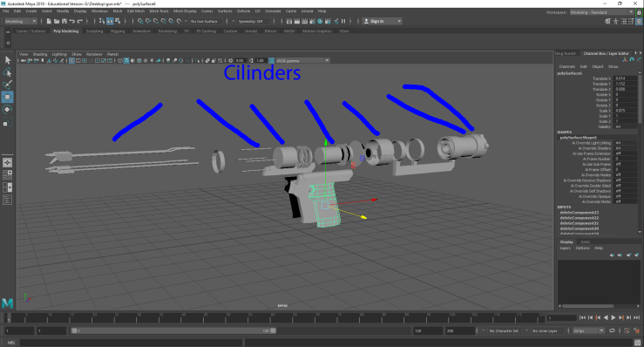Toggle Auto Keyframe icon
The width and height of the screenshot is (644, 347).
[627, 330]
